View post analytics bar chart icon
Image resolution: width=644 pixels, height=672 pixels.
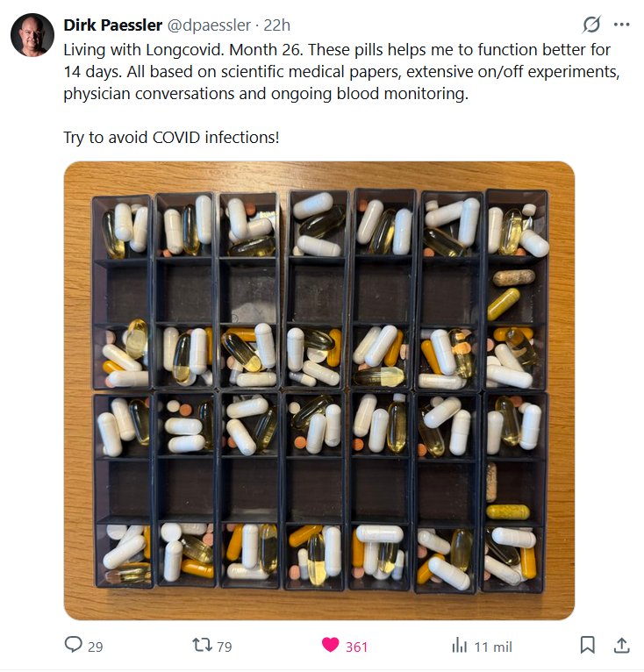pyautogui.click(x=459, y=645)
